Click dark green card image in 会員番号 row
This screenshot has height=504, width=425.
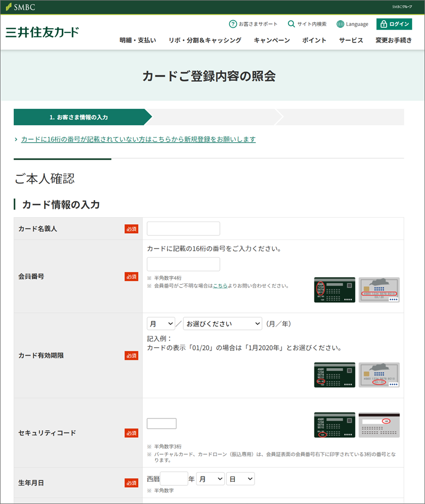335,290
